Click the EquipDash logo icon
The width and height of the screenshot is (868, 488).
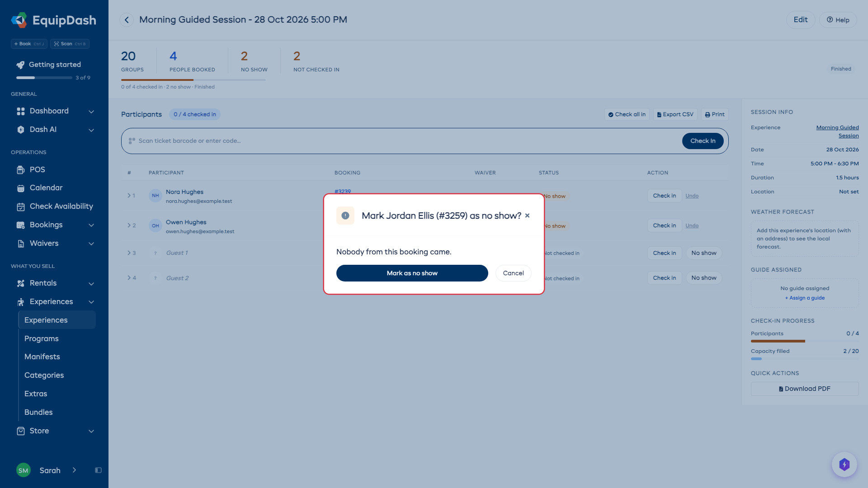point(19,20)
